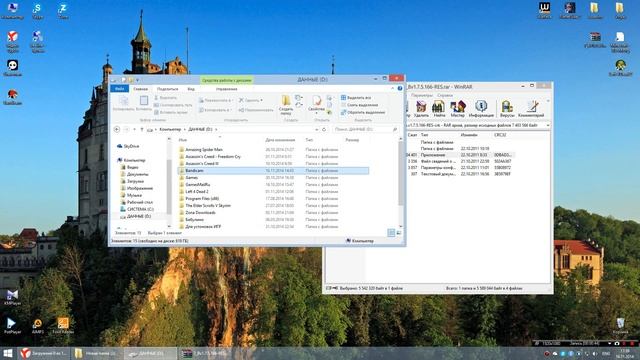The image size is (640, 360).
Task: Open the Файл tab in Explorer
Action: pos(119,89)
